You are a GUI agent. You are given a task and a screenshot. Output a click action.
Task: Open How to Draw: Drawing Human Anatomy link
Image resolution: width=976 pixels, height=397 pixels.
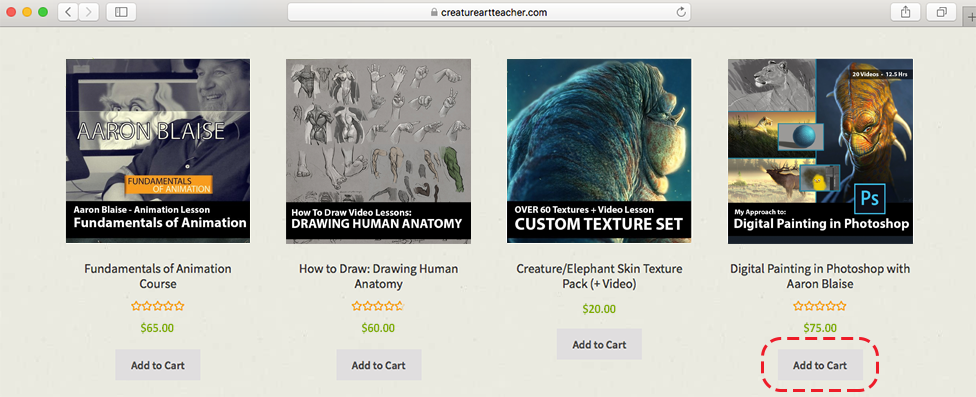[378, 276]
